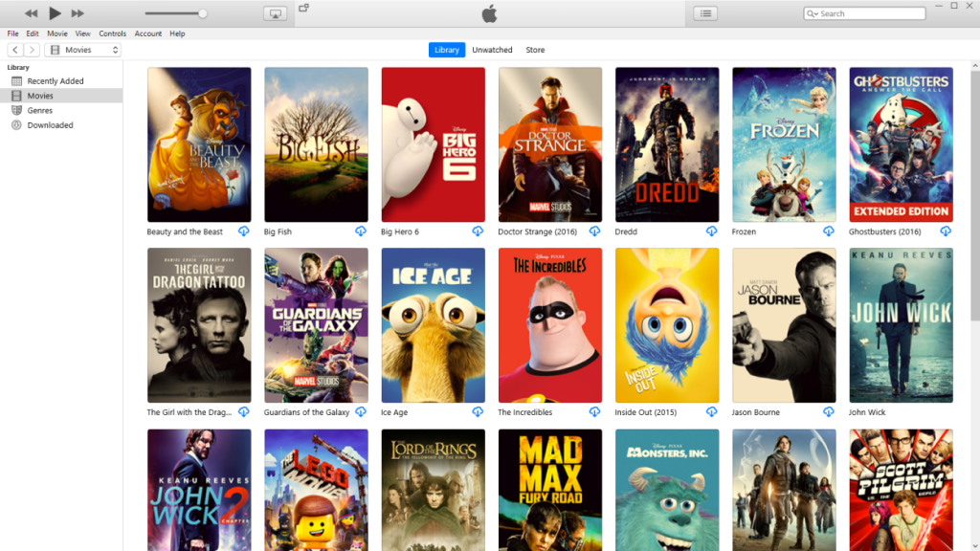Open the Help menu
Image resolution: width=980 pixels, height=551 pixels.
[177, 33]
